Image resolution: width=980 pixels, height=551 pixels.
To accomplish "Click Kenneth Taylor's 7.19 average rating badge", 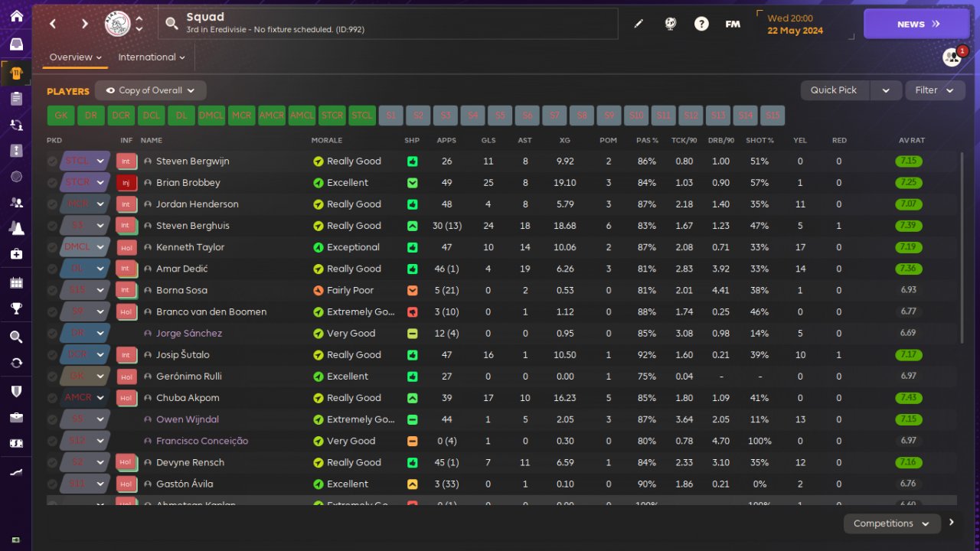I will (x=909, y=247).
